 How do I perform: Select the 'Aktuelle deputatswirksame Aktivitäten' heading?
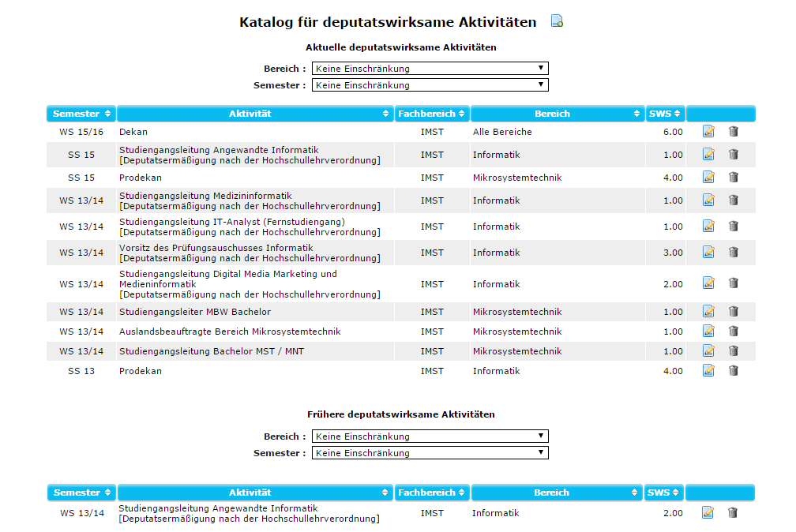(x=401, y=47)
